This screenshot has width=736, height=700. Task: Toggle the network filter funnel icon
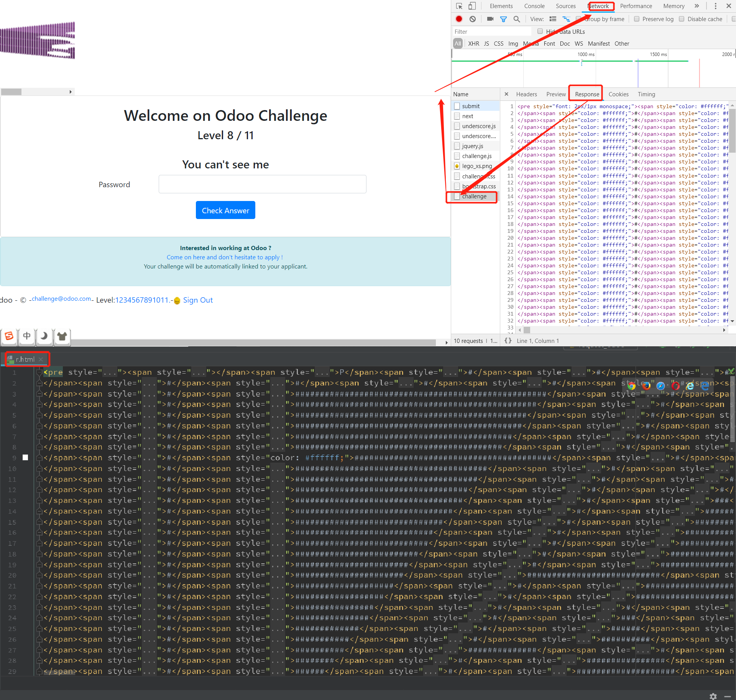pos(503,19)
